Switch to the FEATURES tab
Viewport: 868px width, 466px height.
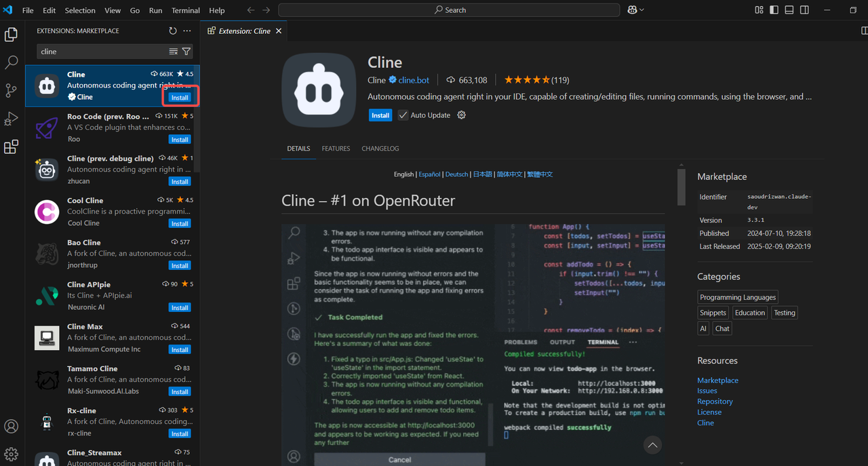[x=336, y=149]
